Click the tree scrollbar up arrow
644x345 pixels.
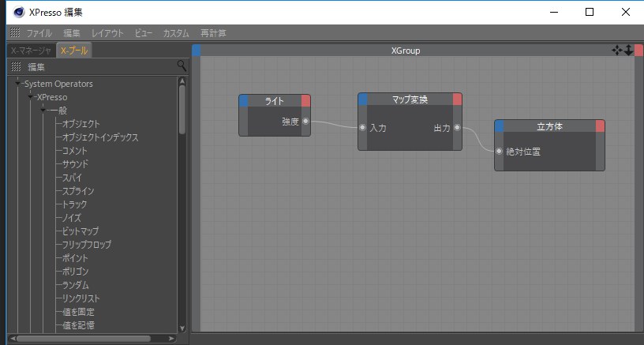pyautogui.click(x=182, y=81)
